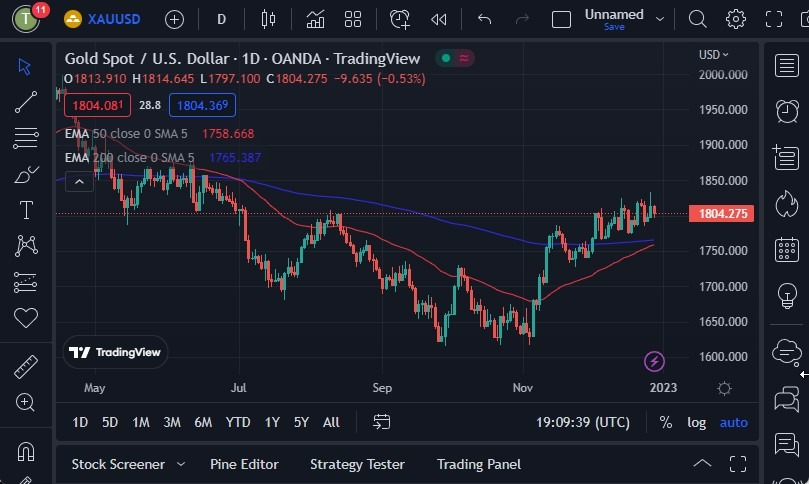
Task: Select the chart layout square icon
Action: pos(561,20)
